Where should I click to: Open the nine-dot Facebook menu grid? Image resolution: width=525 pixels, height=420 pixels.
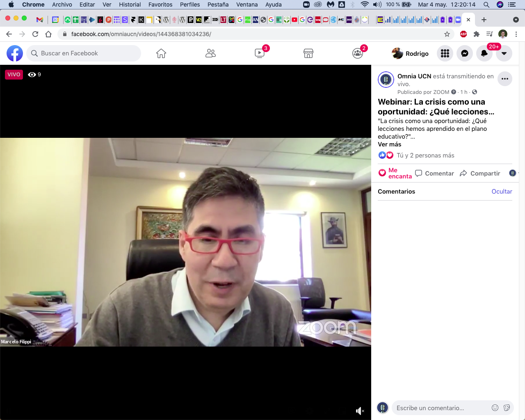tap(445, 53)
